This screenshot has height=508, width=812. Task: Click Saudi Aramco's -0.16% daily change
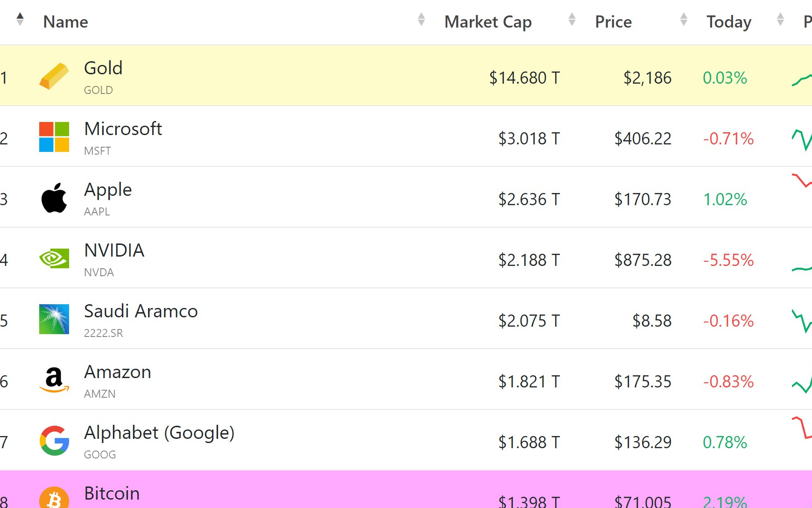tap(728, 321)
